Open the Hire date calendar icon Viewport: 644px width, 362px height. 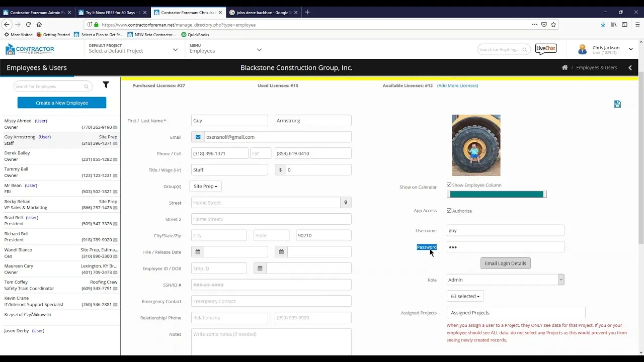tap(198, 252)
